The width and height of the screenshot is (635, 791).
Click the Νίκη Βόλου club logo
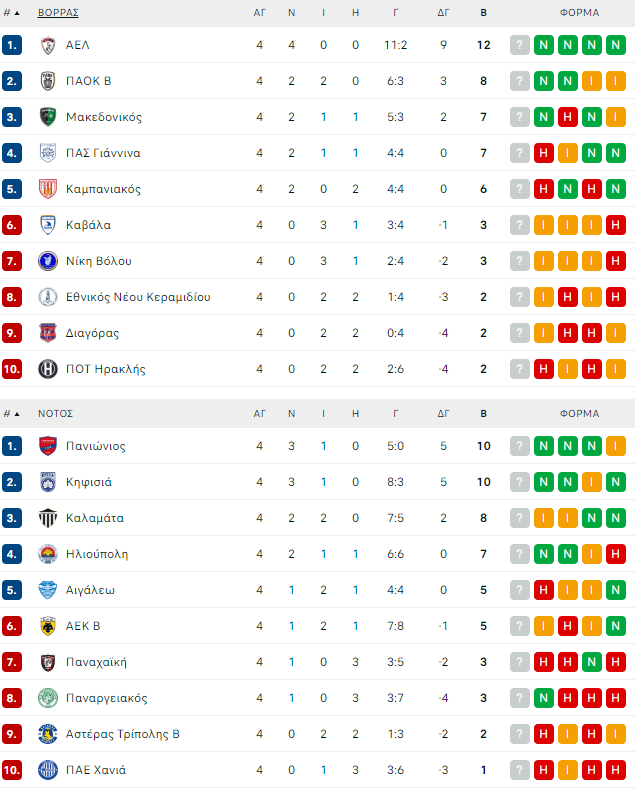click(47, 261)
